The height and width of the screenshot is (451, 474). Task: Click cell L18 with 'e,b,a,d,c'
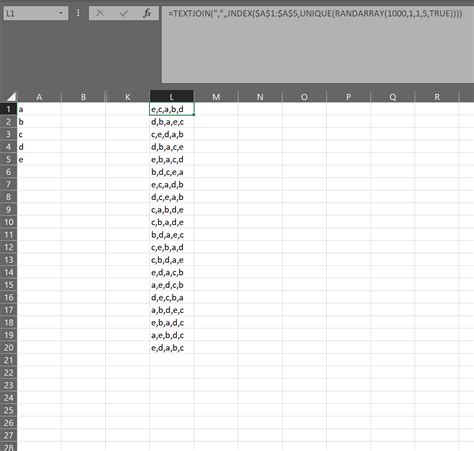point(171,323)
